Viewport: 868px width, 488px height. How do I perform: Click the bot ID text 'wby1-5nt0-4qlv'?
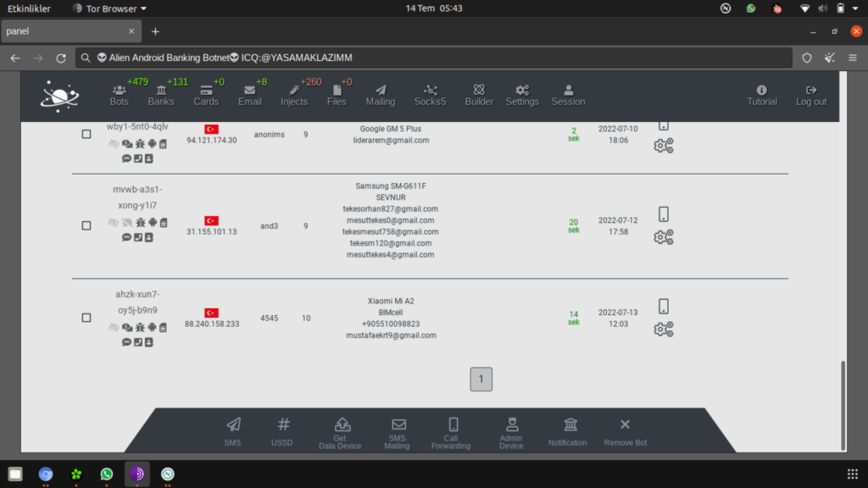pos(137,126)
